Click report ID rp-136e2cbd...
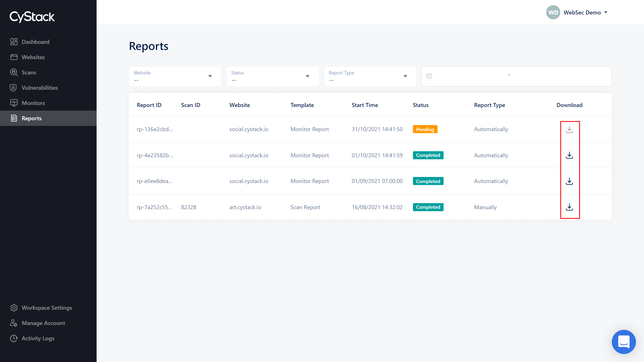Viewport: 644px width, 362px height. pos(155,129)
